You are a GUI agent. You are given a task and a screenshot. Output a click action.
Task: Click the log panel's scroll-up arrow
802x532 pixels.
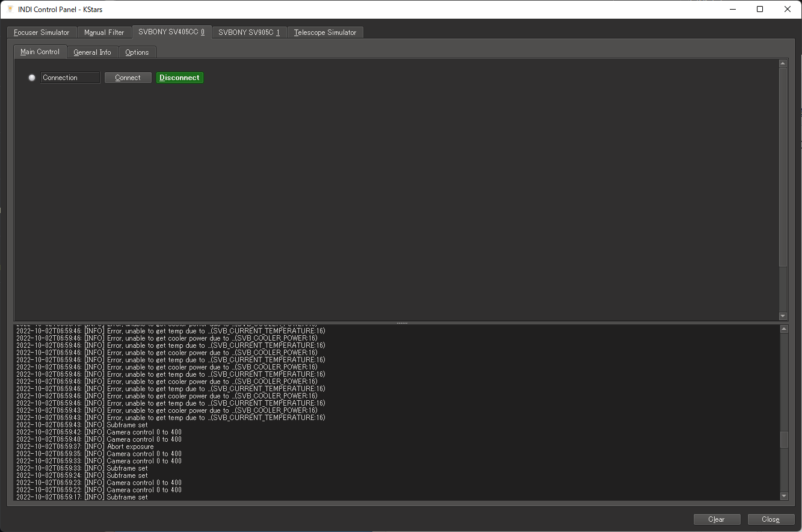coord(783,328)
